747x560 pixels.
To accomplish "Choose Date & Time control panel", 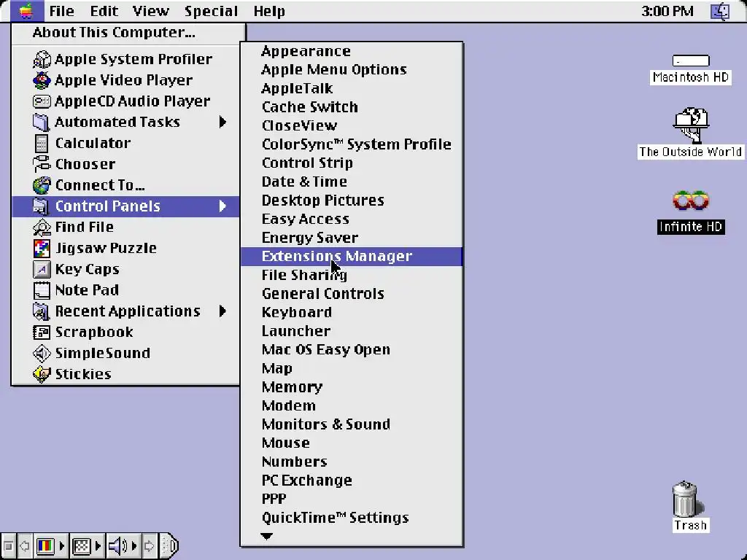I will 352,182.
